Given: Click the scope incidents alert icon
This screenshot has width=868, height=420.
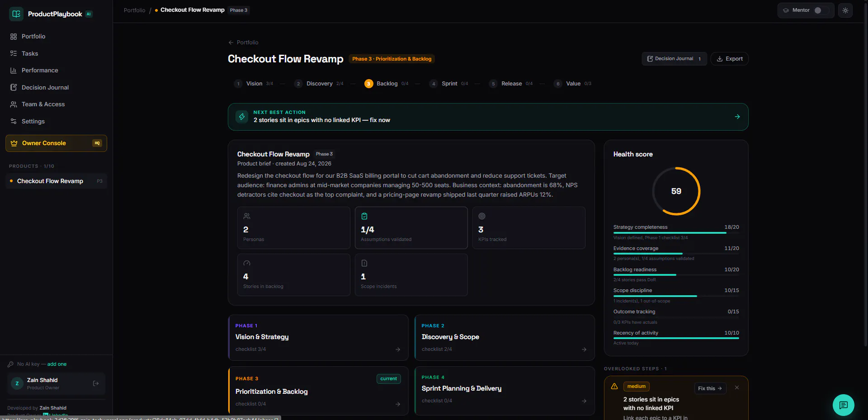Looking at the screenshot, I should pos(364,263).
